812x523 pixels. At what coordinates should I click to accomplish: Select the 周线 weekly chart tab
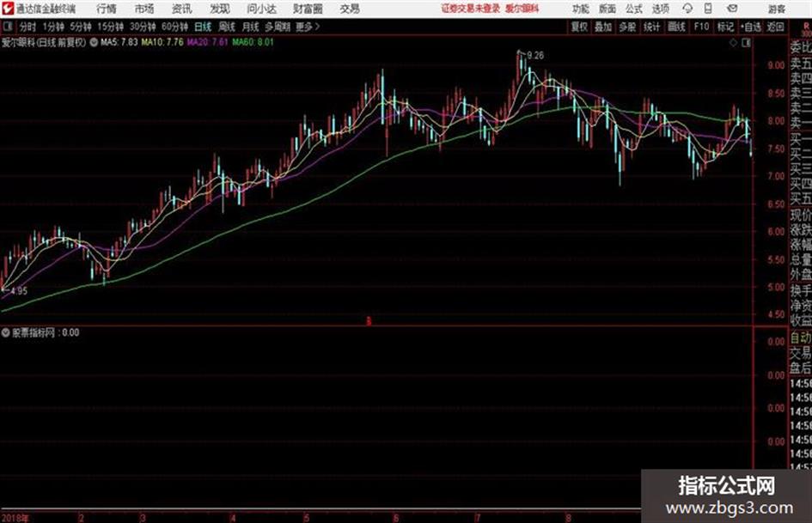[227, 27]
